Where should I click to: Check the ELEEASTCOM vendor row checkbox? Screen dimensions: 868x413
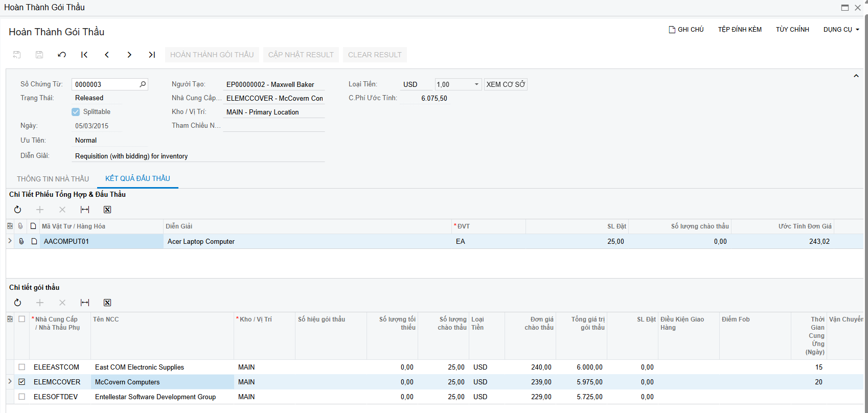coord(21,367)
